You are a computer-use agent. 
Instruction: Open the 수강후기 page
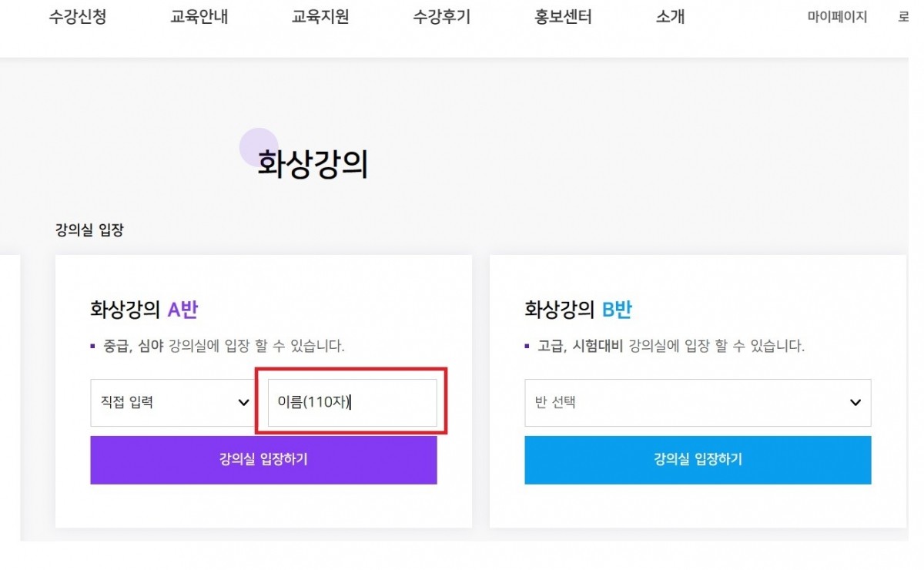point(441,17)
